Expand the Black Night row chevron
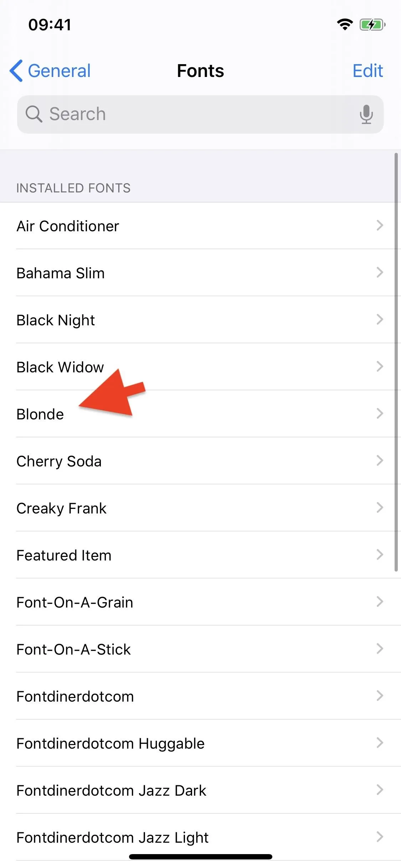Viewport: 401px width, 868px height. coord(380,320)
